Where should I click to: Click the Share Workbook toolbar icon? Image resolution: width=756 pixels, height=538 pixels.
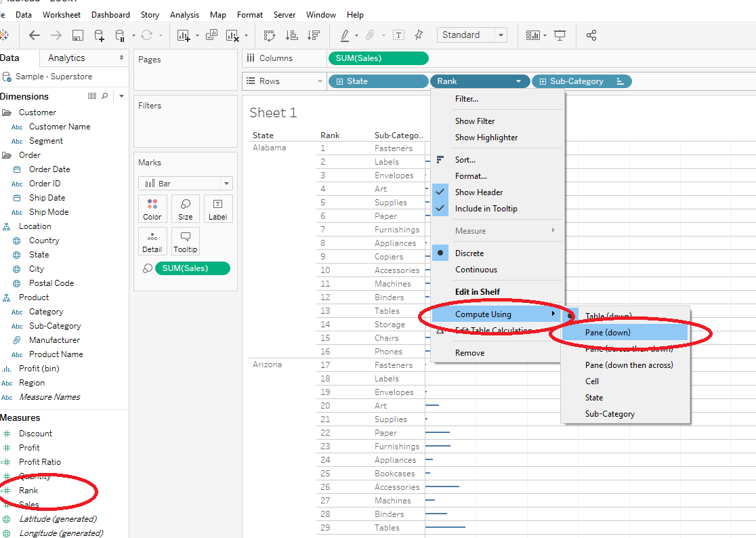[591, 35]
